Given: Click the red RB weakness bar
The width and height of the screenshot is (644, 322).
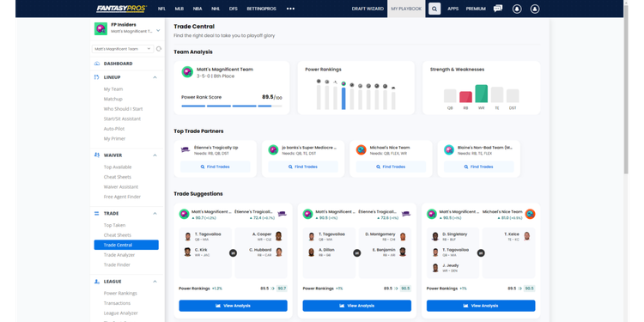Looking at the screenshot, I should tap(465, 97).
